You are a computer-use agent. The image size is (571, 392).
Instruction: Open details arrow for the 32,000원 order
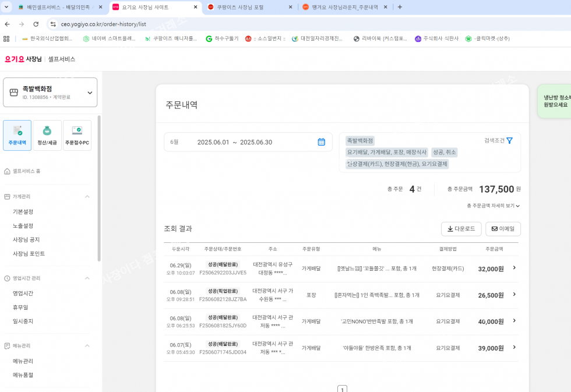514,268
